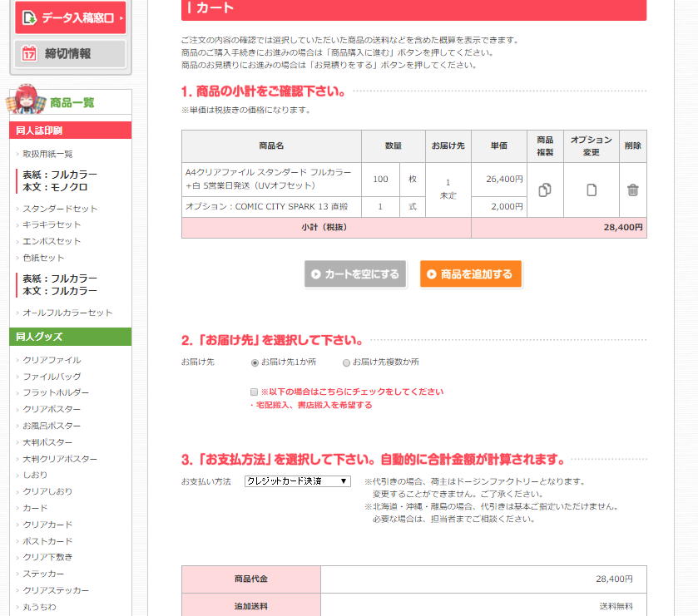Click the copy product duplicate icon

[545, 190]
